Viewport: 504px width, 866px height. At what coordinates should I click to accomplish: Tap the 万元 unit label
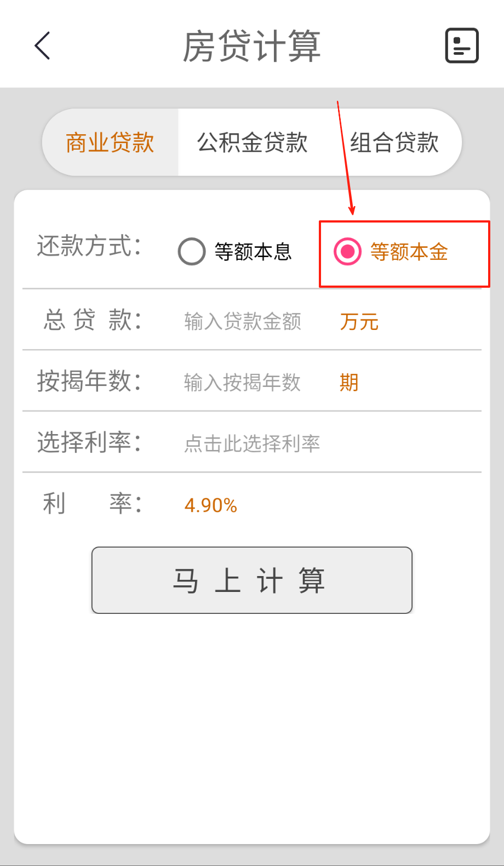(359, 322)
